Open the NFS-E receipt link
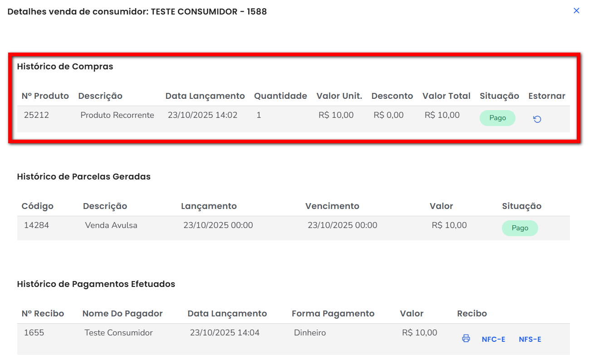The image size is (589, 364). [530, 339]
